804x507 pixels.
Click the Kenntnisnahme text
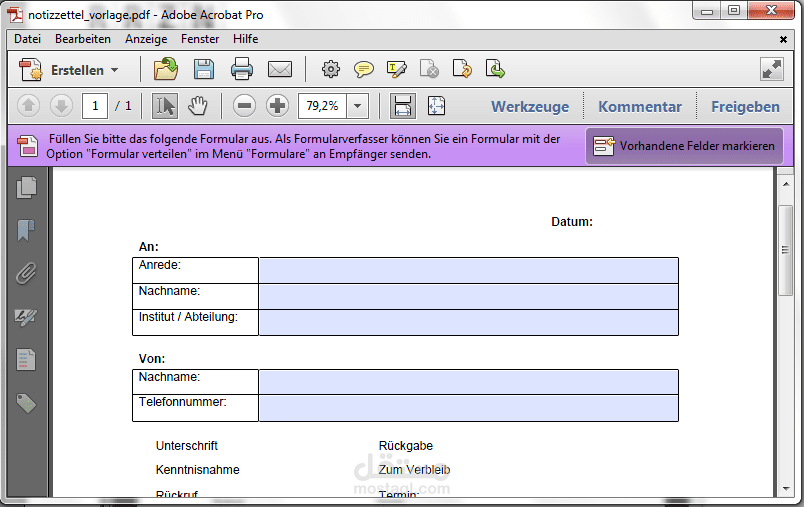[x=197, y=470]
